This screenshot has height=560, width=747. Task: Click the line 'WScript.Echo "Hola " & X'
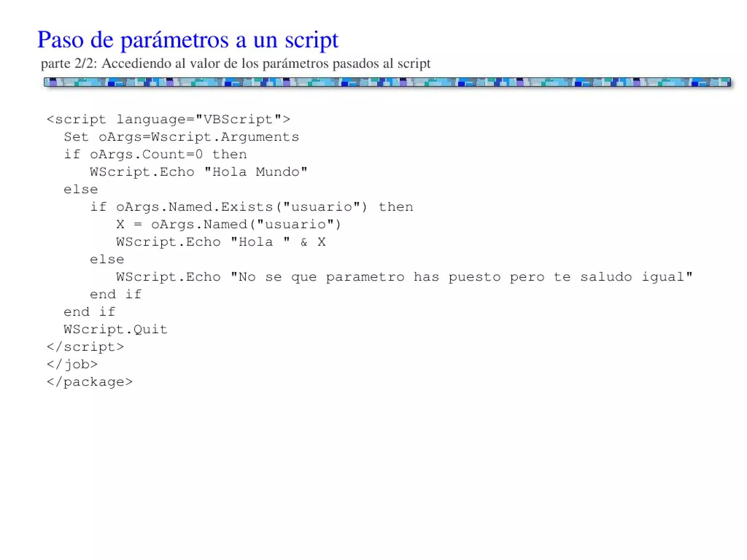pyautogui.click(x=221, y=242)
